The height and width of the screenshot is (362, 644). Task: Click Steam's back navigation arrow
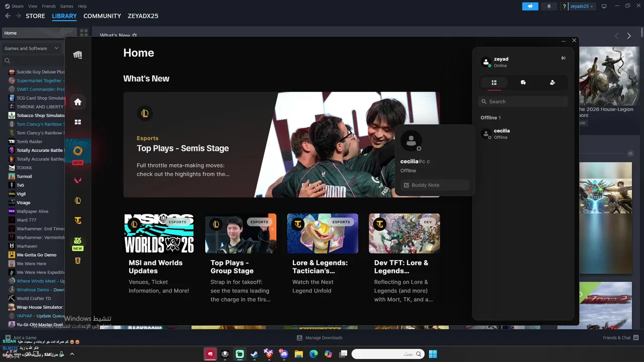click(8, 16)
